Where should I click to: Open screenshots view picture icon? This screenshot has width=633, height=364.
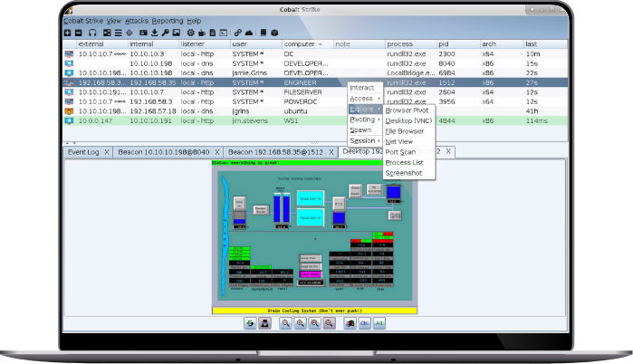point(177,33)
